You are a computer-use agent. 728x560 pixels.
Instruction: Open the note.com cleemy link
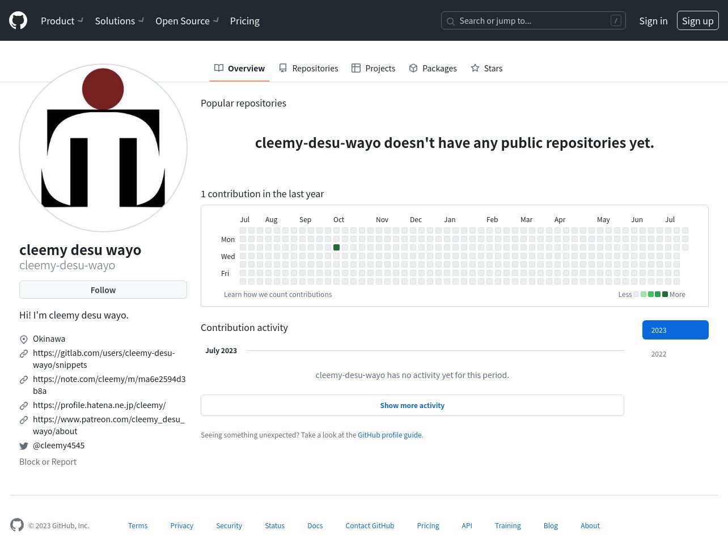point(109,385)
